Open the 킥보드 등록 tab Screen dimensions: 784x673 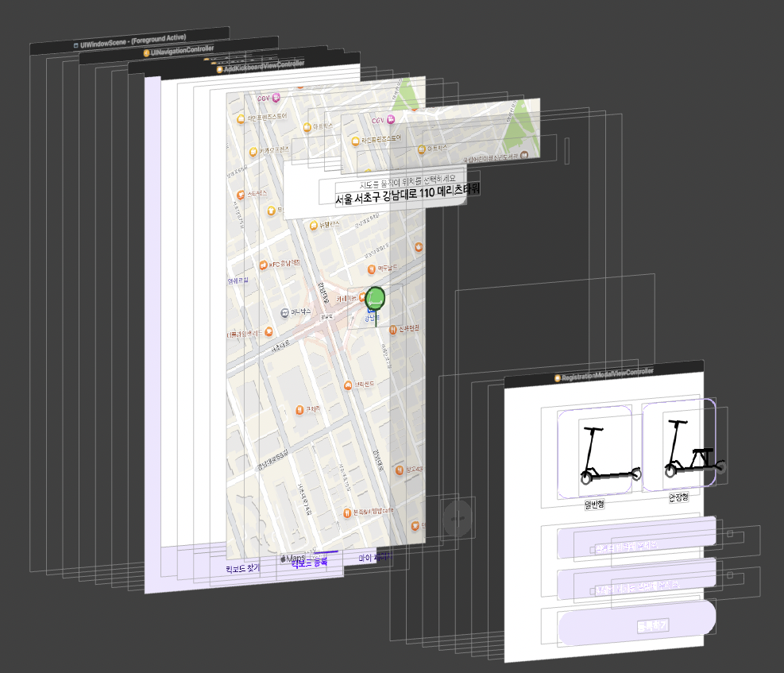pyautogui.click(x=309, y=563)
